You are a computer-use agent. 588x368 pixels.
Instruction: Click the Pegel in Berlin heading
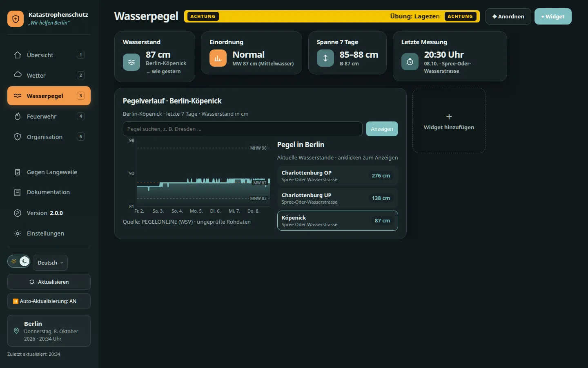coord(301,145)
